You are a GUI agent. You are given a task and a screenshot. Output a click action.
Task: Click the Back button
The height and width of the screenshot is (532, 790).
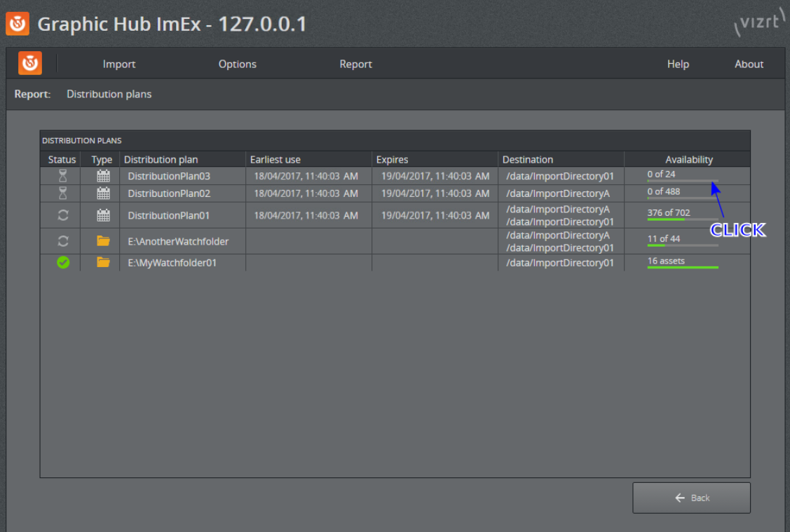click(x=691, y=498)
